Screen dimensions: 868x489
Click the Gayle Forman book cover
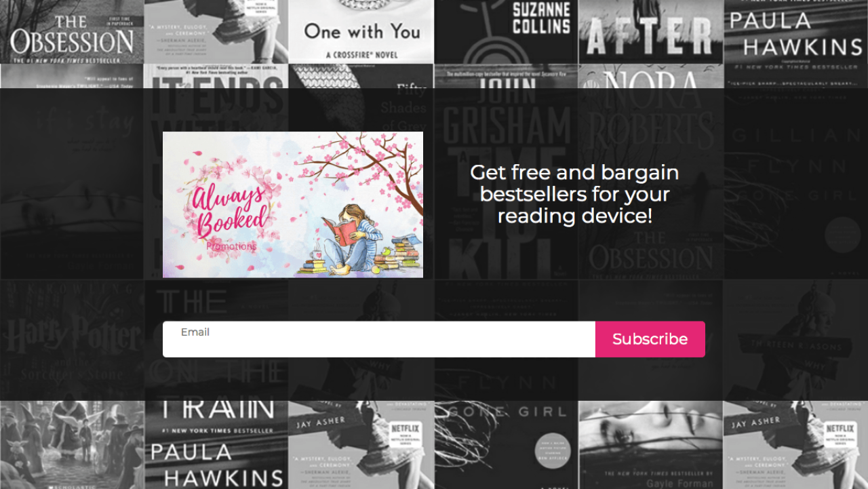[x=650, y=445]
